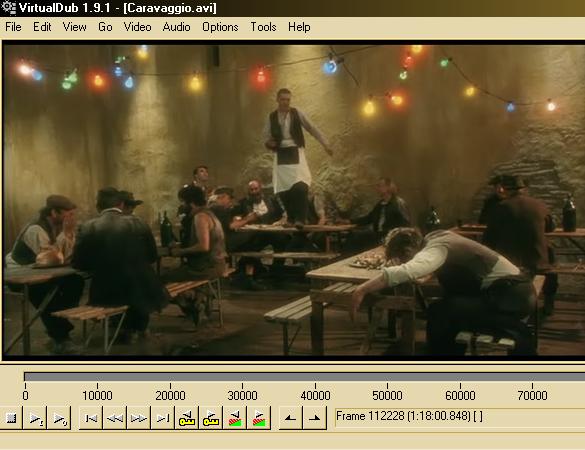The image size is (585, 450).
Task: Seek to timeline mark 50000
Action: tap(387, 395)
